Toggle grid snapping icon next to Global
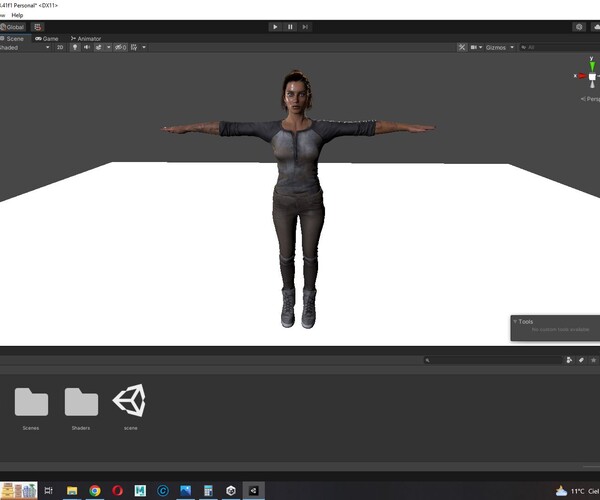 tap(38, 27)
